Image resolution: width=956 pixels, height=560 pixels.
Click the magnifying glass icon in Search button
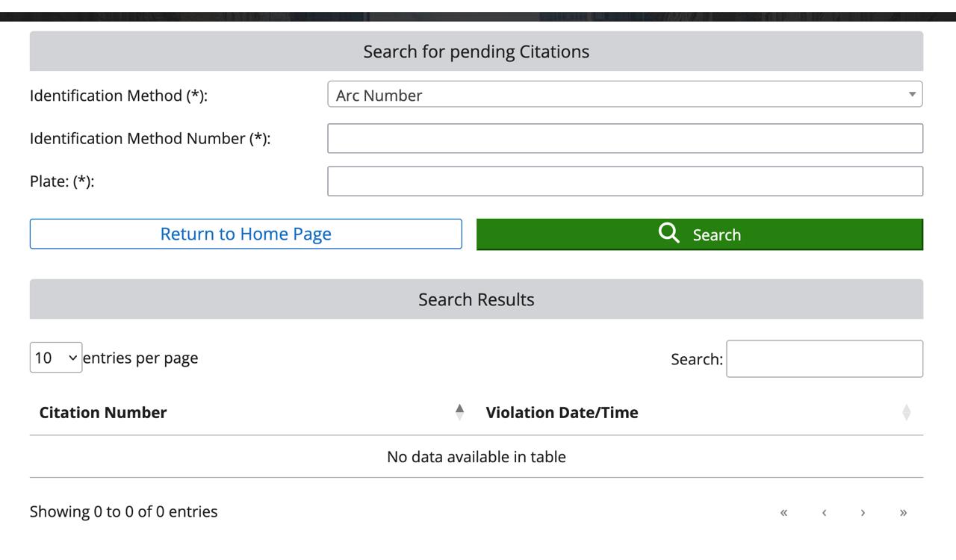coord(668,234)
